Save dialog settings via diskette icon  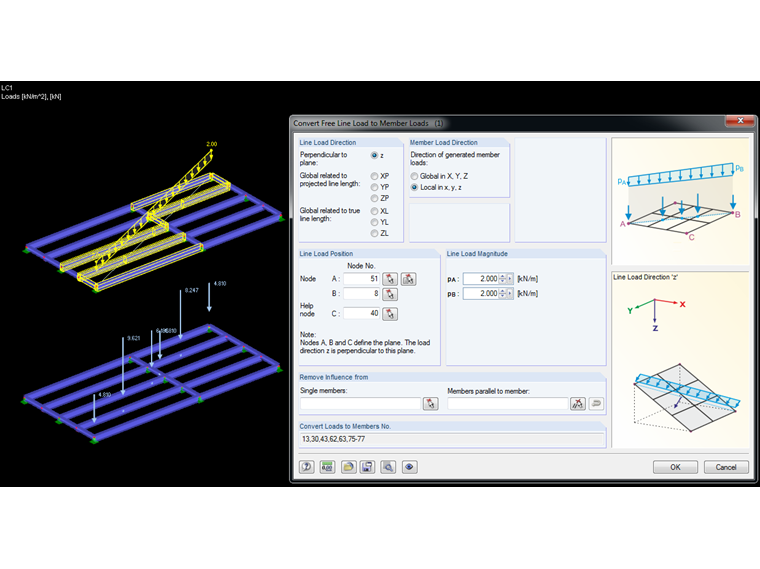(367, 467)
